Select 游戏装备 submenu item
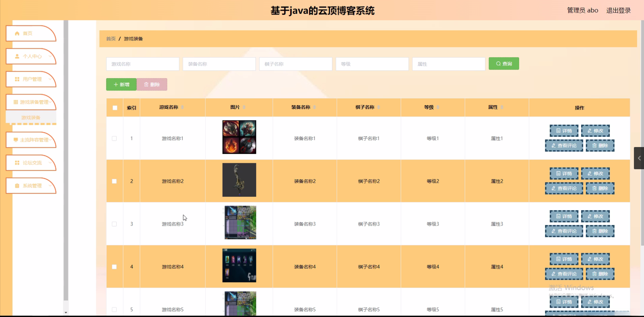The height and width of the screenshot is (317, 644). (x=31, y=118)
